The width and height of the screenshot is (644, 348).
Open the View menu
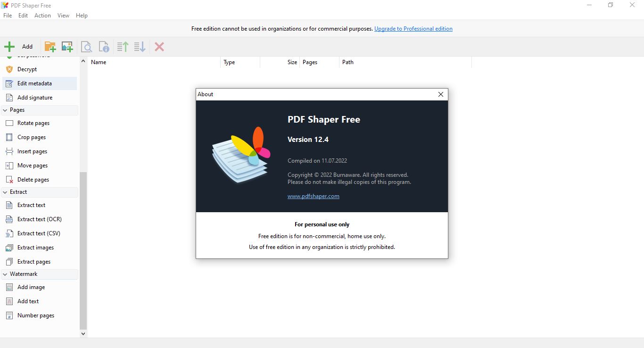(x=63, y=16)
